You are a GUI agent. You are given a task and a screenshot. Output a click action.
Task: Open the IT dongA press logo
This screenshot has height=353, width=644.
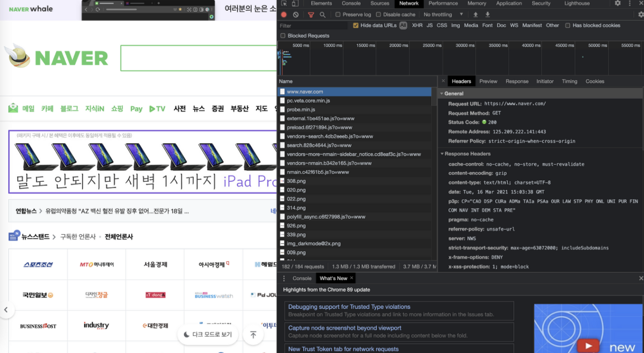click(x=155, y=295)
